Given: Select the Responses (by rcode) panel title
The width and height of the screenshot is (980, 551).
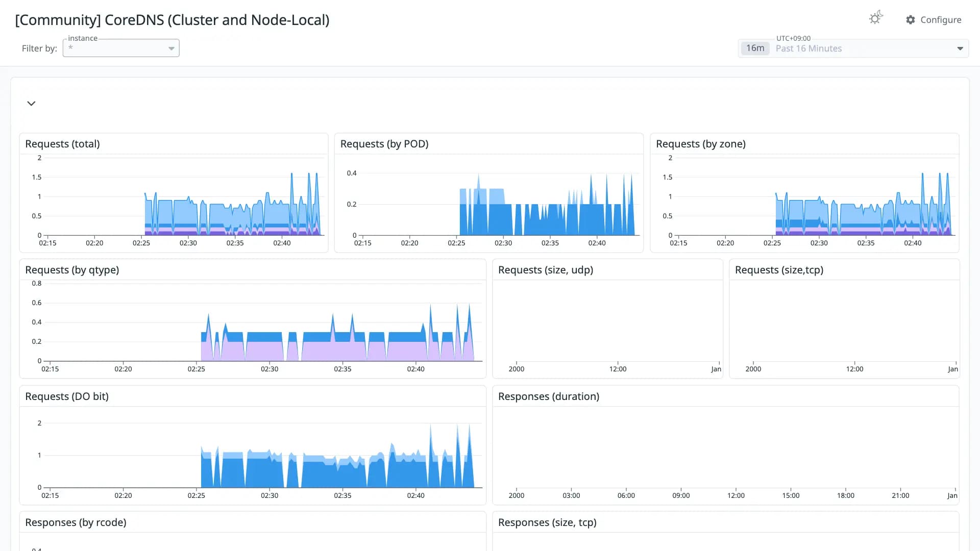Looking at the screenshot, I should (x=76, y=522).
